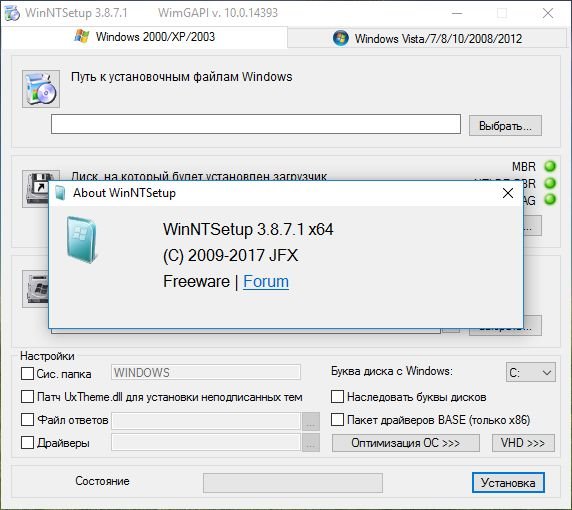The height and width of the screenshot is (510, 572).
Task: Click the installation drive icon
Action: click(35, 289)
